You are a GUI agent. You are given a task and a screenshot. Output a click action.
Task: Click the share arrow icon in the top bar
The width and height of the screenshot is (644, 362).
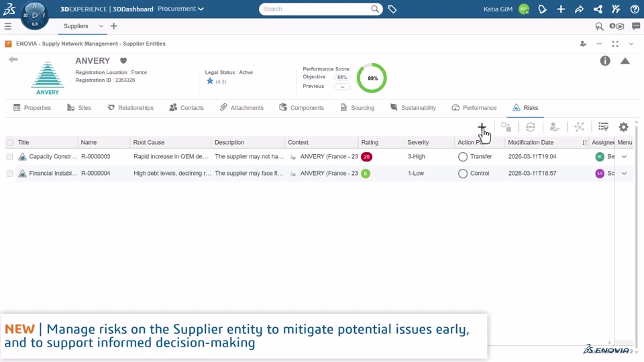579,9
